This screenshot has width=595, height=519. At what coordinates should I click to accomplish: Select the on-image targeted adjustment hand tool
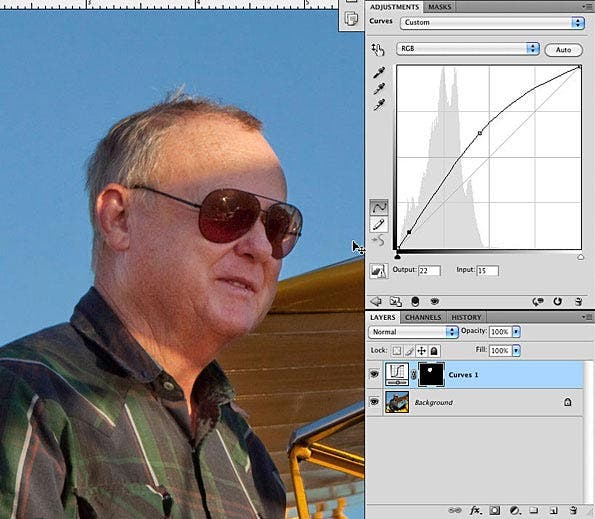[x=378, y=49]
